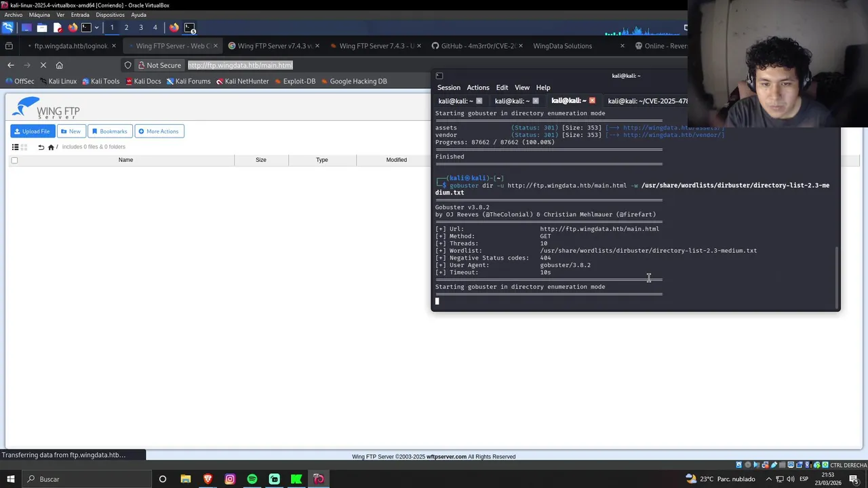Screen dimensions: 868x488
Task: Open Instagram from the Windows taskbar
Action: point(230,479)
